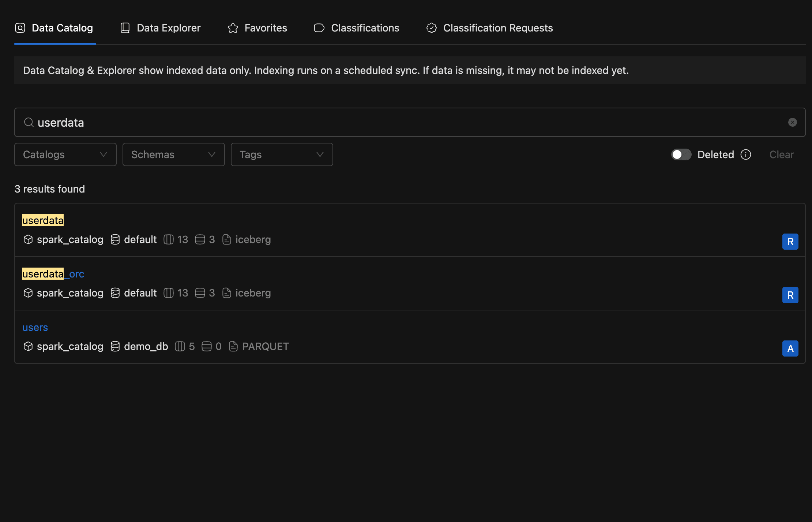Click the info icon next to Deleted
This screenshot has height=522, width=812.
coord(746,154)
